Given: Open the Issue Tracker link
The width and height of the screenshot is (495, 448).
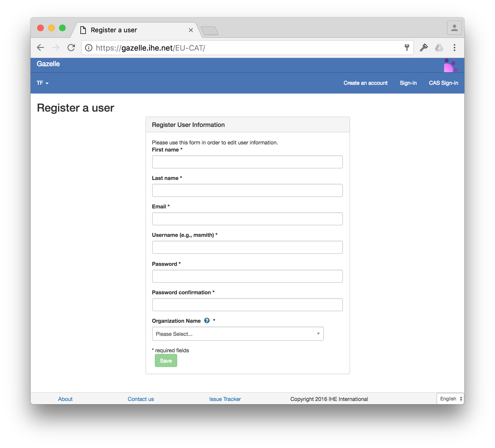Looking at the screenshot, I should (225, 399).
